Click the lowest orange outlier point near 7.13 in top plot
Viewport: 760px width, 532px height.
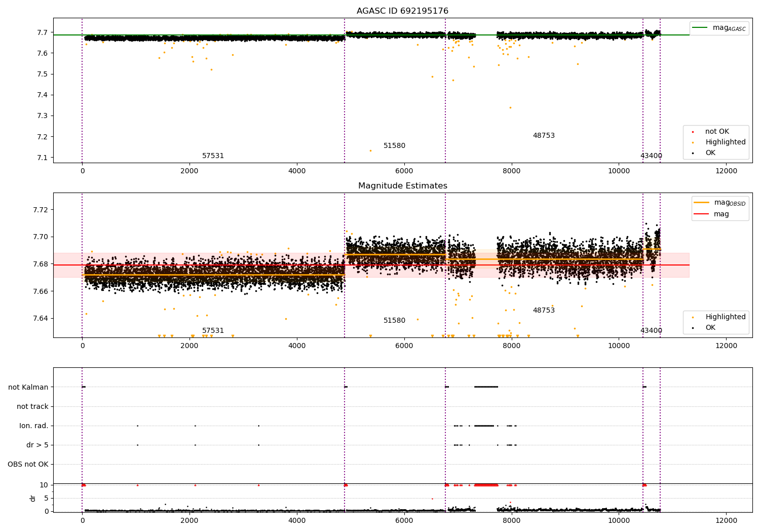click(370, 150)
